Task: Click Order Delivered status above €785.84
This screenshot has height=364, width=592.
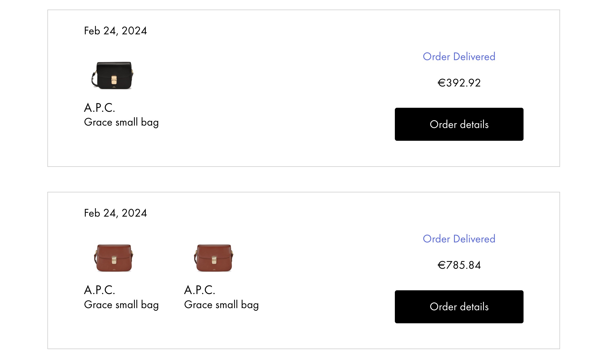Action: [459, 239]
